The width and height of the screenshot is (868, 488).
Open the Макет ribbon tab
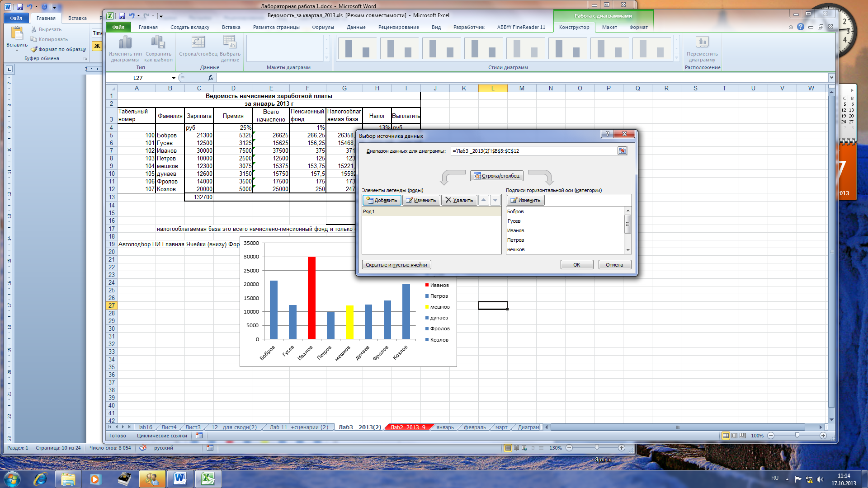pos(609,27)
